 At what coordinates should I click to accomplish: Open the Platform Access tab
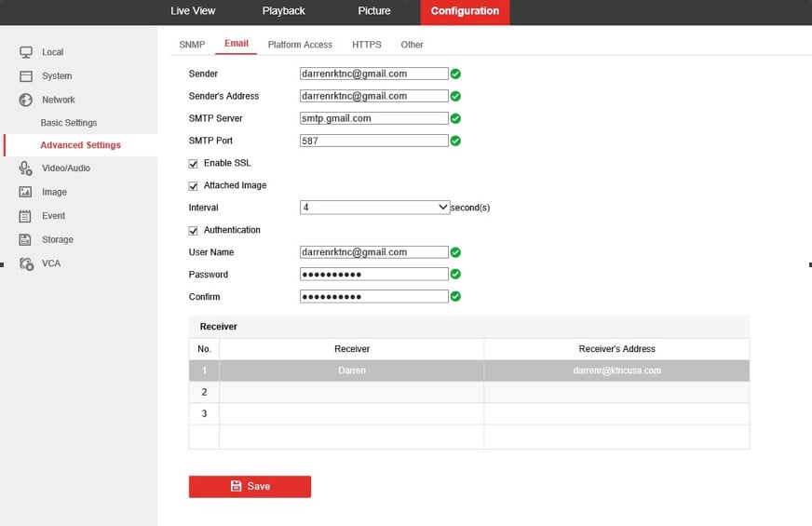(x=300, y=45)
